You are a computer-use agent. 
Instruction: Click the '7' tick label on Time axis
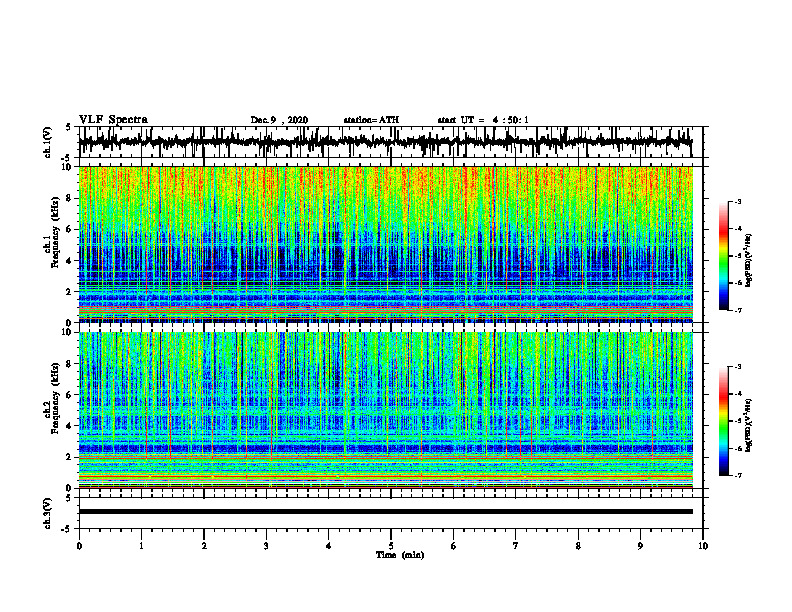pyautogui.click(x=516, y=546)
